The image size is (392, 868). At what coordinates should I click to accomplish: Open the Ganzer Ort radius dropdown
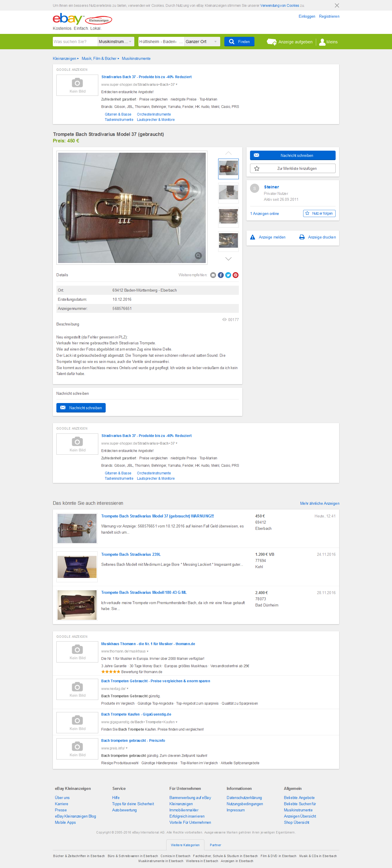[202, 42]
